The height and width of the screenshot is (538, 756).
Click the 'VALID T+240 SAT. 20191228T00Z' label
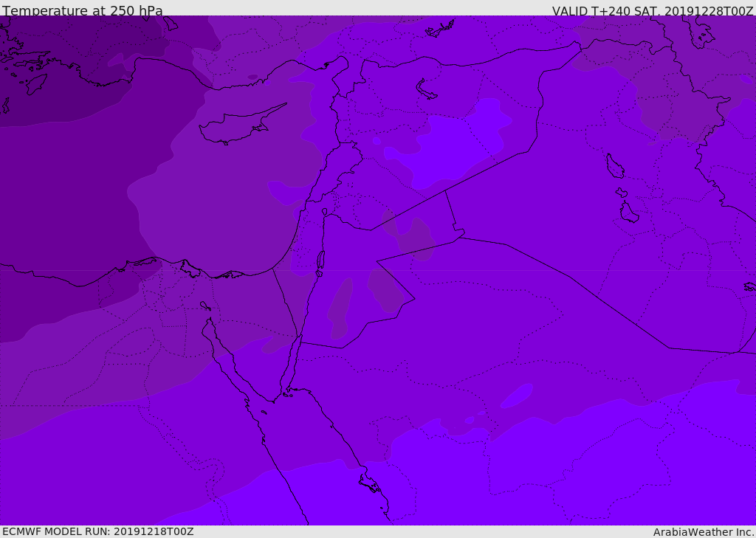click(653, 11)
